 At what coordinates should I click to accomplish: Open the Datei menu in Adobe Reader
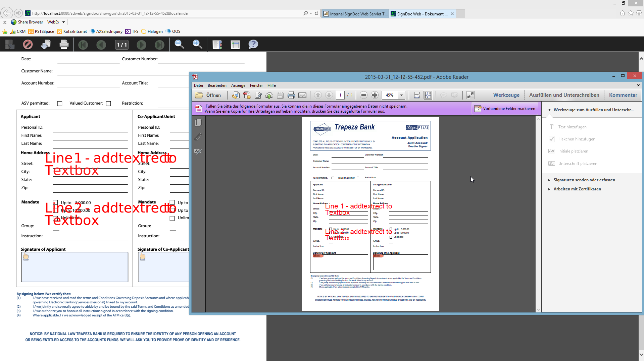click(198, 85)
